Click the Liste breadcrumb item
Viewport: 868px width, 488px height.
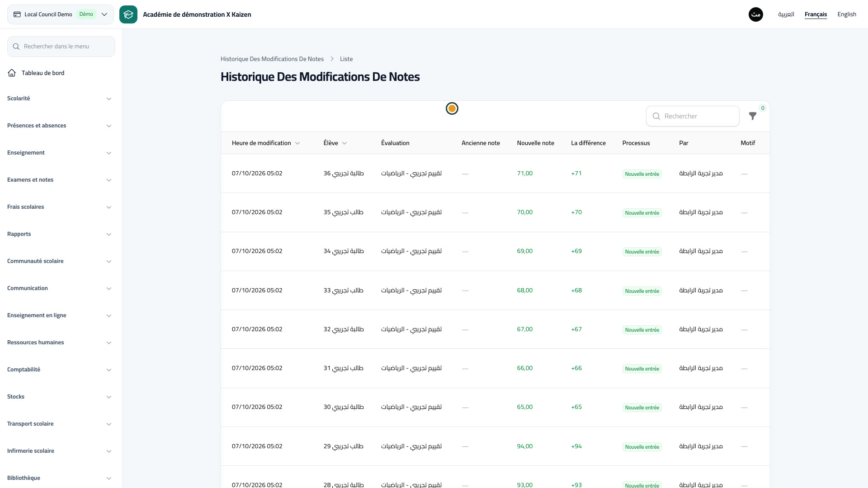pos(346,59)
